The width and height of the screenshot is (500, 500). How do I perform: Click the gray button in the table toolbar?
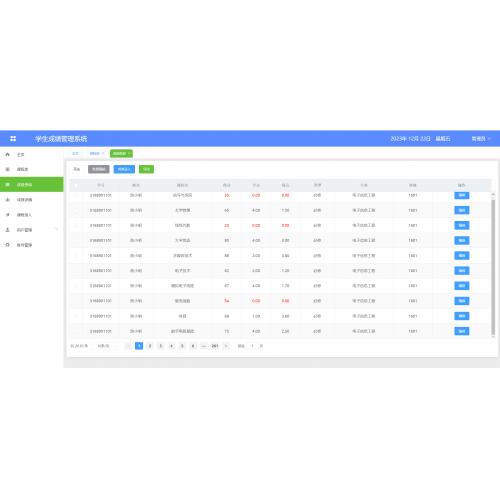(x=99, y=169)
